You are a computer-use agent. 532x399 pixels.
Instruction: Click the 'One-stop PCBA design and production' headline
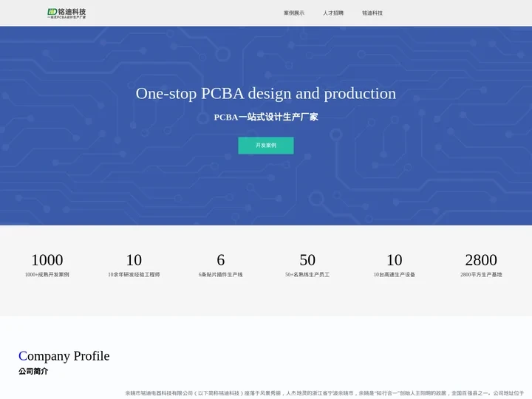click(x=266, y=93)
